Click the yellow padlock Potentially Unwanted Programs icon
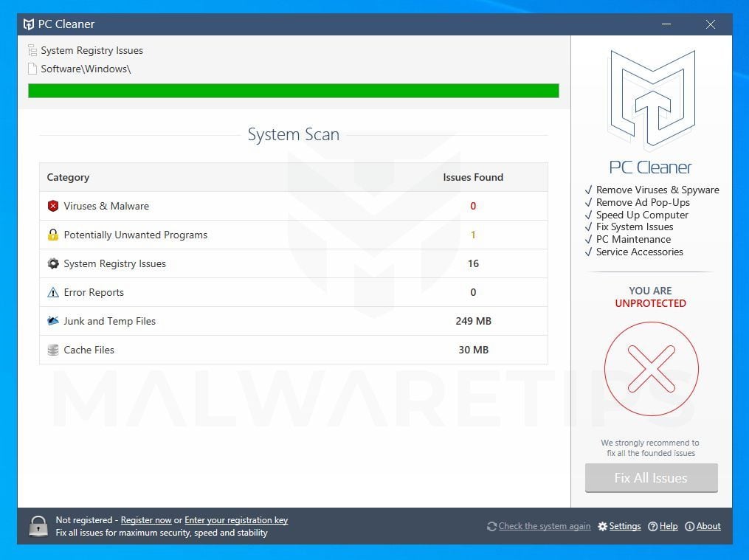This screenshot has height=560, width=749. pyautogui.click(x=53, y=235)
